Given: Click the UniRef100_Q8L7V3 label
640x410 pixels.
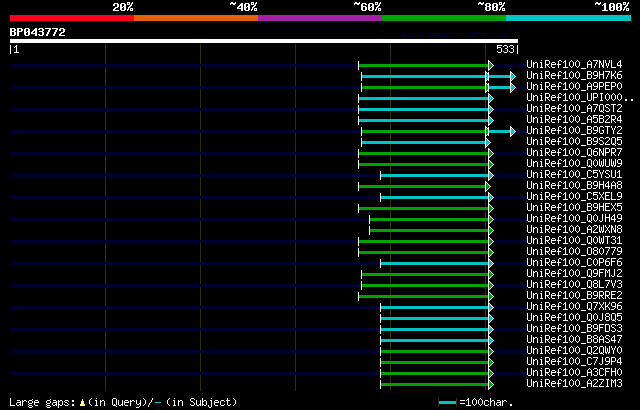Looking at the screenshot, I should 574,285.
